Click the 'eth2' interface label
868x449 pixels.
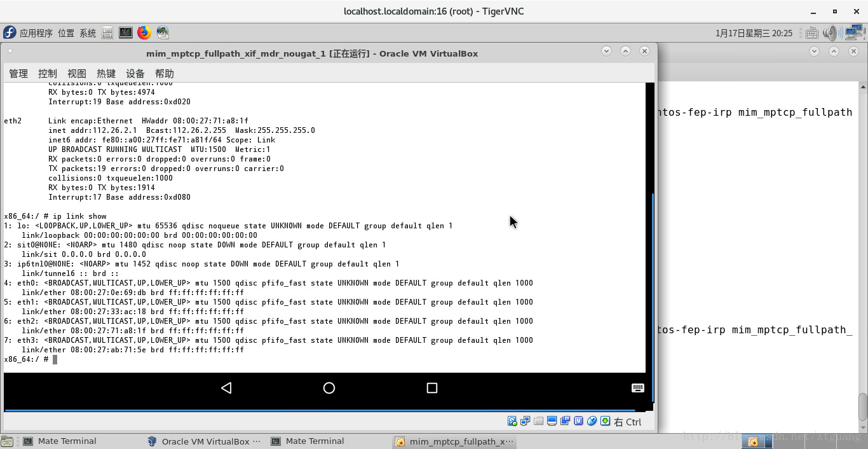(x=13, y=121)
